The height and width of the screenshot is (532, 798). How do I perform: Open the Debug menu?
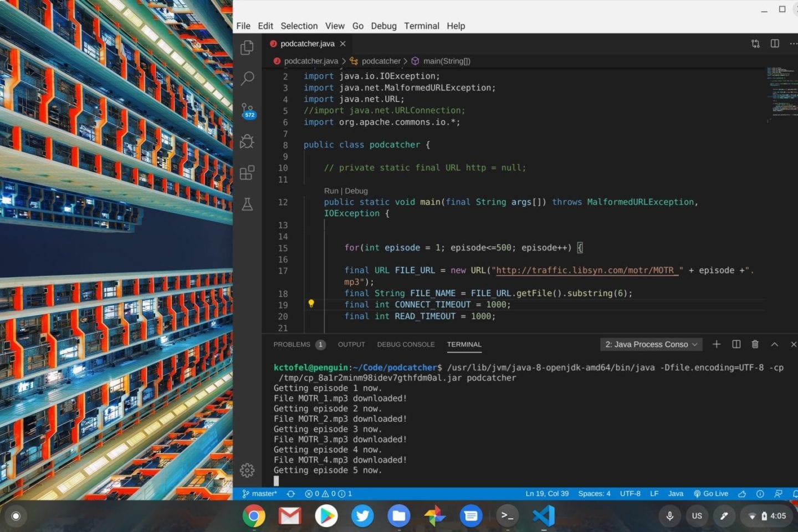[383, 26]
